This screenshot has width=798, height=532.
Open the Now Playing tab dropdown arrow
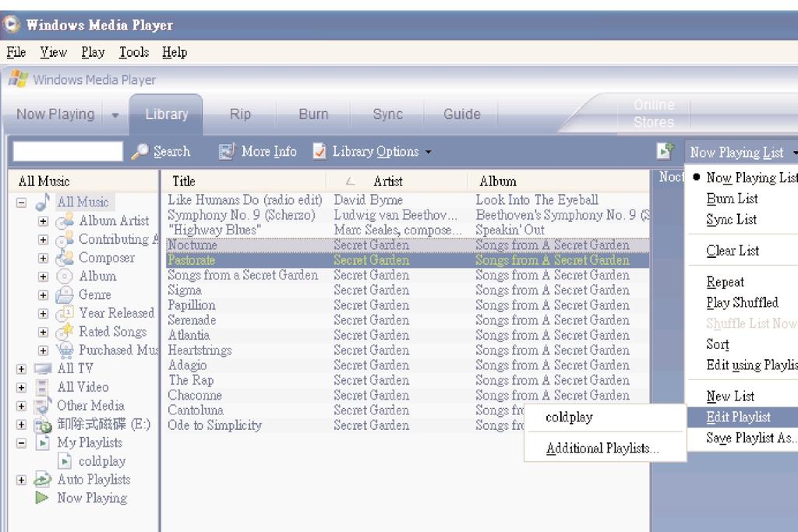pos(115,115)
